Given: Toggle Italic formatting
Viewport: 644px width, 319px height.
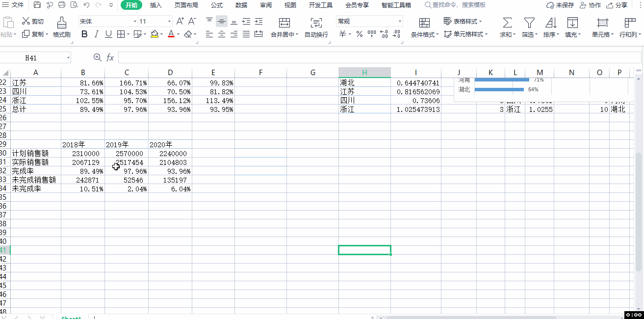Looking at the screenshot, I should (96, 34).
